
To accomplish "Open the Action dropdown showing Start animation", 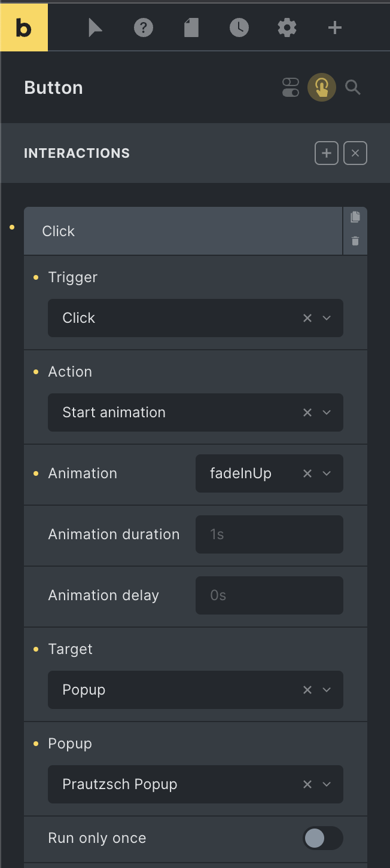I will [x=196, y=412].
